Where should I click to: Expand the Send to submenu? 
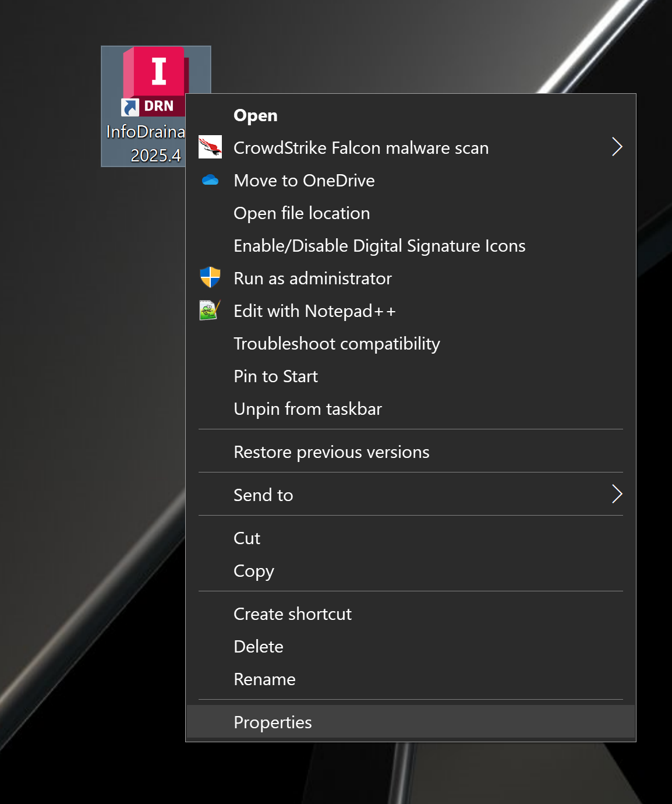[617, 494]
